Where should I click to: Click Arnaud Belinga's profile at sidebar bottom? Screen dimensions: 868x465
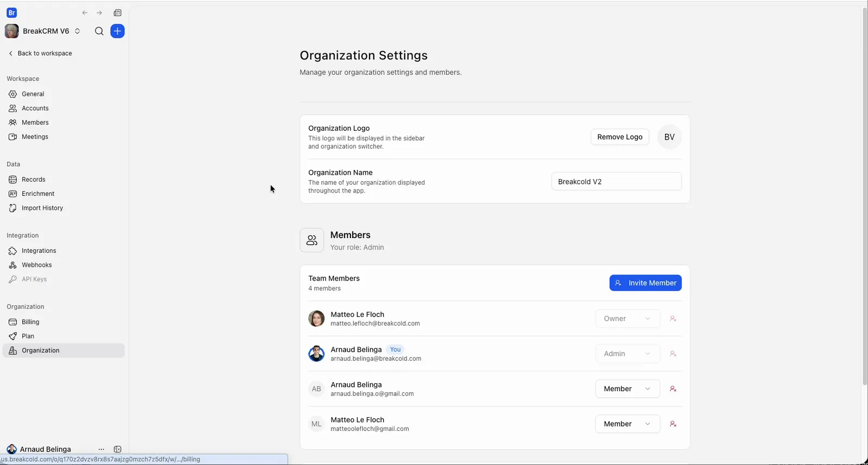(x=39, y=449)
